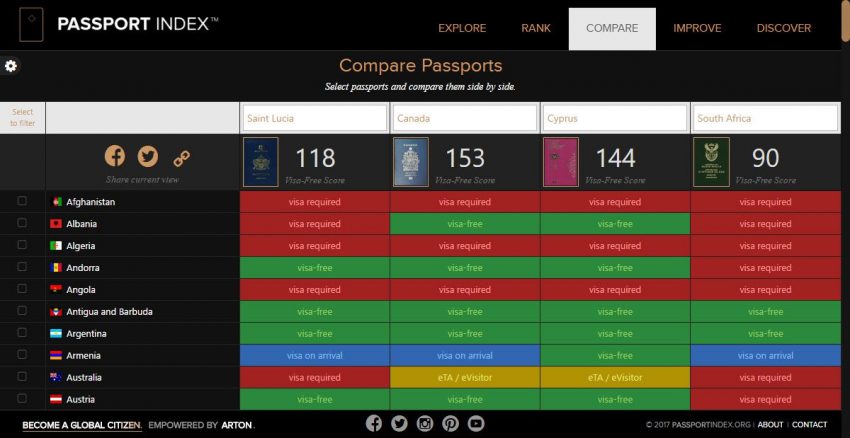
Task: Open the Contact footer link
Action: tap(809, 425)
